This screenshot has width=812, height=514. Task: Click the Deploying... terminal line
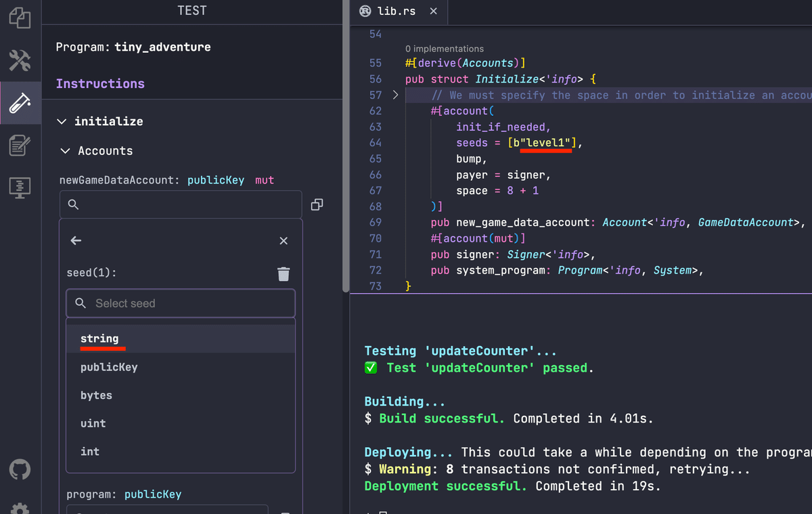point(587,452)
